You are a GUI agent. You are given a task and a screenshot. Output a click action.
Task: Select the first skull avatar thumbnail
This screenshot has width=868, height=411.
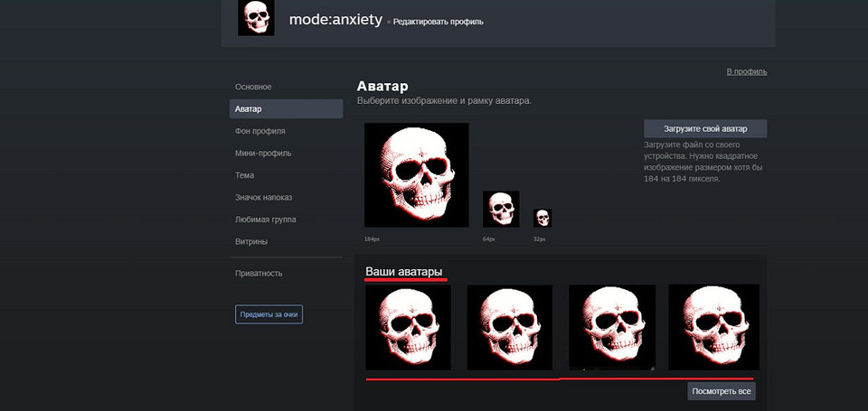(x=408, y=327)
